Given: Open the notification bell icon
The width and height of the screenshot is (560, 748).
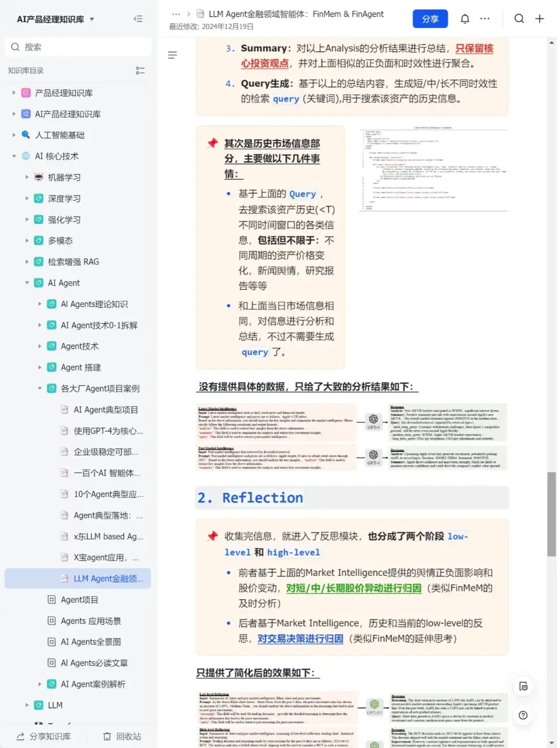Looking at the screenshot, I should (x=465, y=19).
